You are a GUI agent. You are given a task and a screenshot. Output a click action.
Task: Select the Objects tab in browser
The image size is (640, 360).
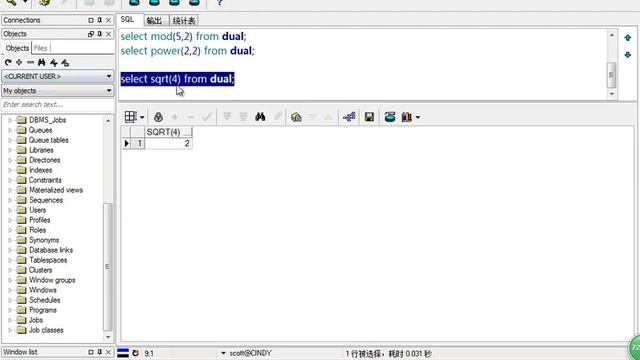[x=17, y=48]
